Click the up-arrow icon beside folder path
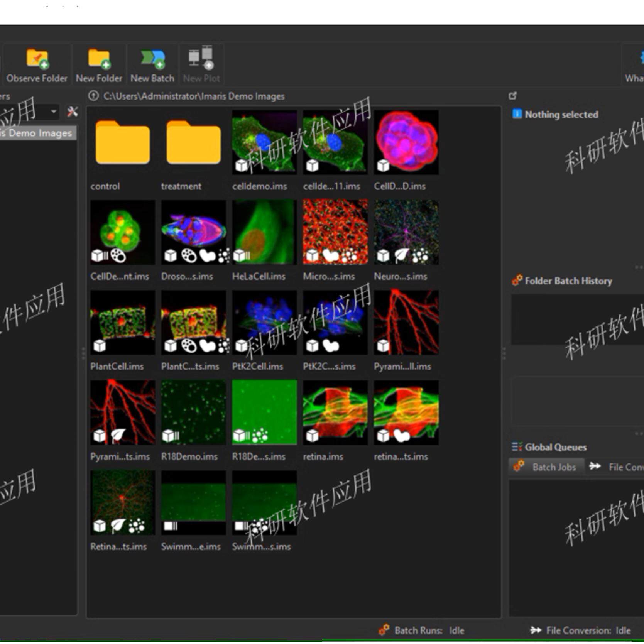Viewport: 644px width, 644px height. click(x=93, y=96)
